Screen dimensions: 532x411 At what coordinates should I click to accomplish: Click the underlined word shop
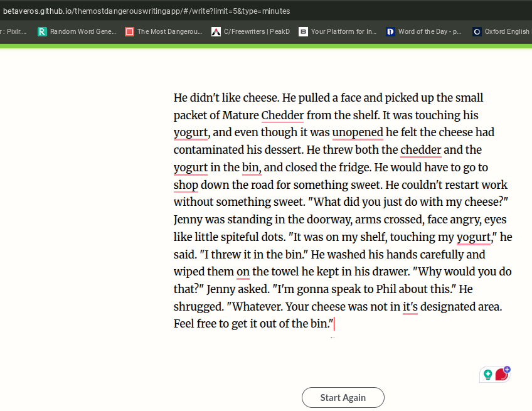pyautogui.click(x=186, y=185)
